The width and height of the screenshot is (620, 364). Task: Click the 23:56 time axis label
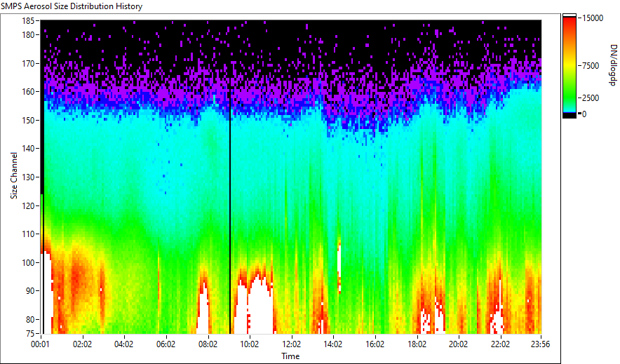click(x=541, y=344)
